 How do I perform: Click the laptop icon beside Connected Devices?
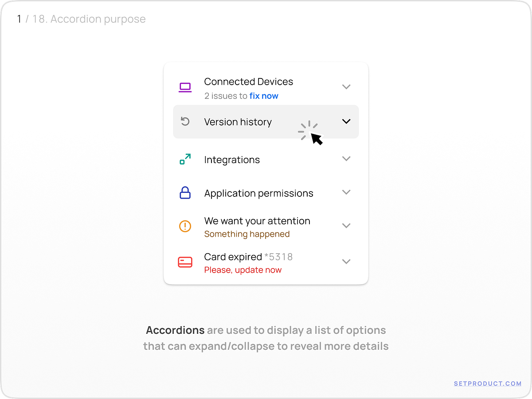pos(185,87)
